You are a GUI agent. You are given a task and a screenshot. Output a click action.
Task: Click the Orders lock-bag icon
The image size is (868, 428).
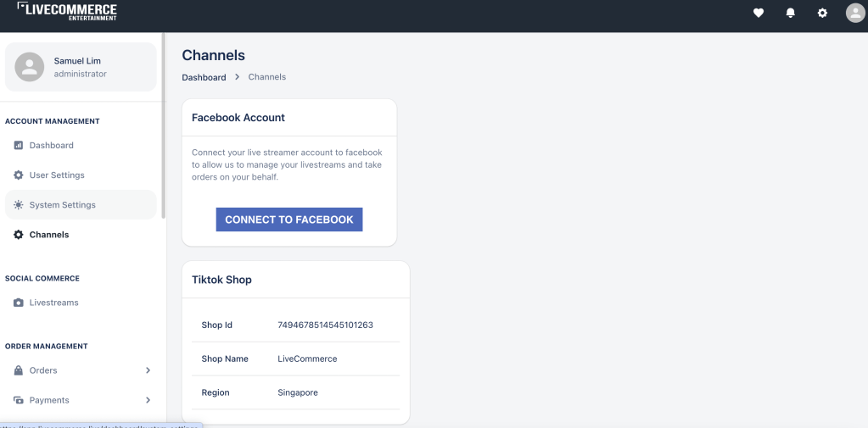pos(19,370)
